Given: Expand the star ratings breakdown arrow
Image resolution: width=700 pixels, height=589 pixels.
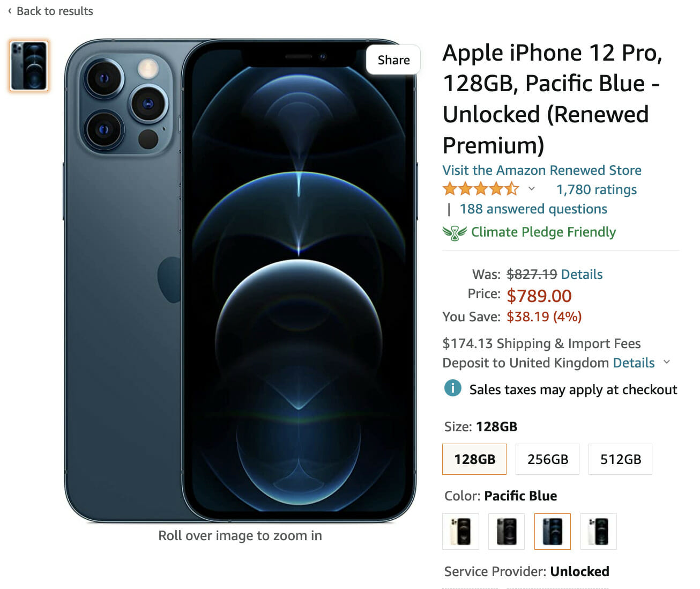Looking at the screenshot, I should [531, 189].
